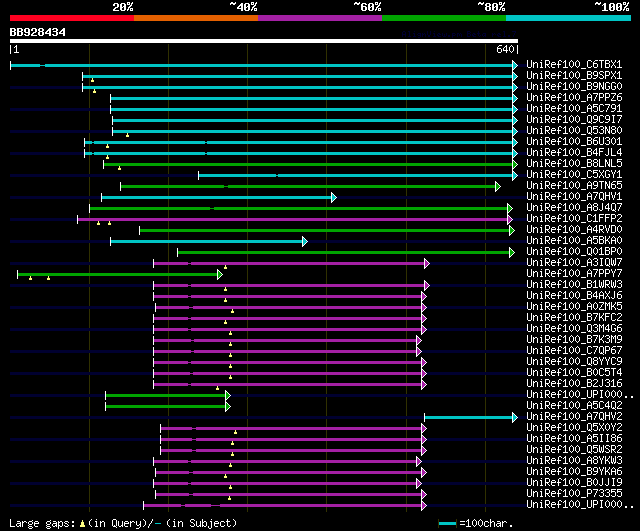Screen dimensions: 640x531
Task: Click the cyan arrowhead ending the UniRef100_A7QHV1 bar
Action: click(x=334, y=198)
